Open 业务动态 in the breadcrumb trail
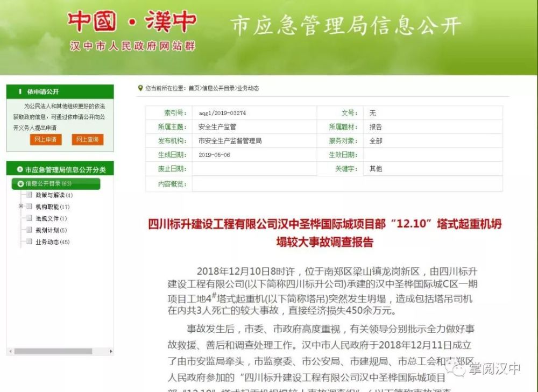 pyautogui.click(x=249, y=88)
